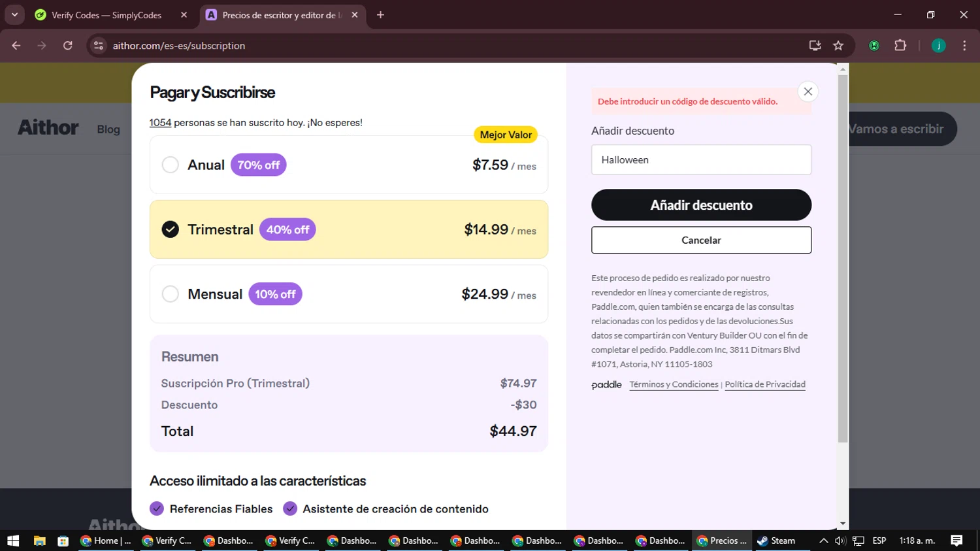This screenshot has height=551, width=980.
Task: Click the network tray icon
Action: [x=858, y=541]
